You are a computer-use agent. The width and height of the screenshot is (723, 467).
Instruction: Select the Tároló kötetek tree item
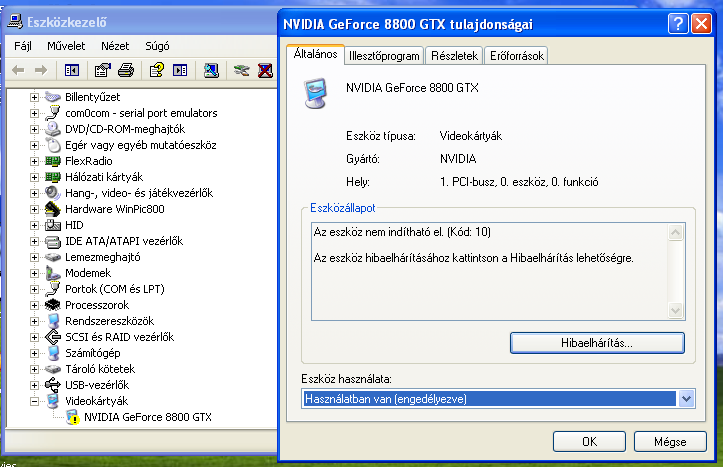tap(100, 369)
